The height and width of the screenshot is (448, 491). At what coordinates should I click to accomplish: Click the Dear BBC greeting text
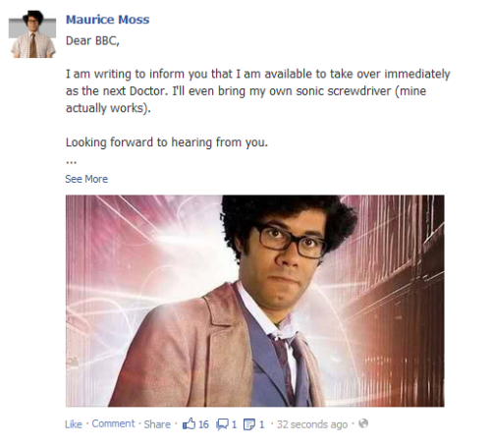tap(92, 41)
